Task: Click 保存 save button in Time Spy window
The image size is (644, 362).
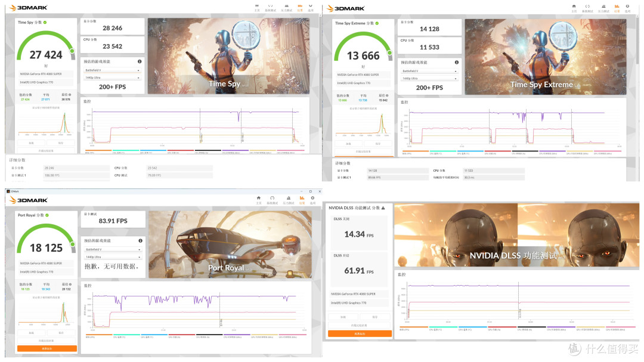Action: coord(61,143)
